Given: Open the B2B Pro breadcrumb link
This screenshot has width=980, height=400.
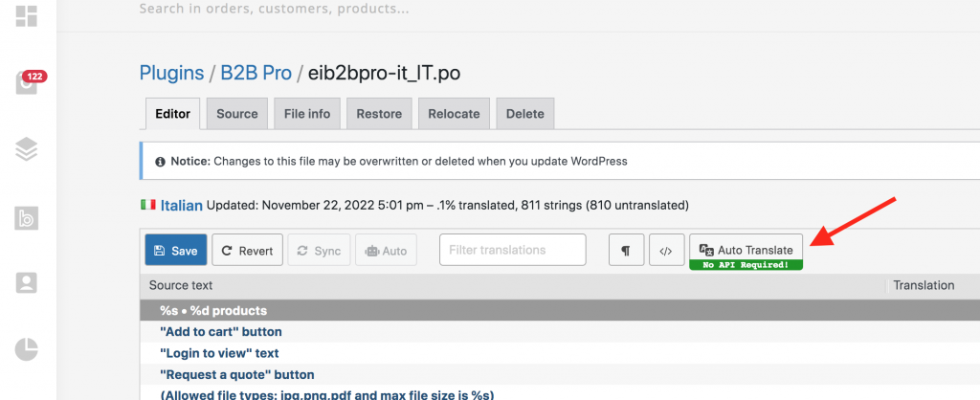Looking at the screenshot, I should point(256,73).
